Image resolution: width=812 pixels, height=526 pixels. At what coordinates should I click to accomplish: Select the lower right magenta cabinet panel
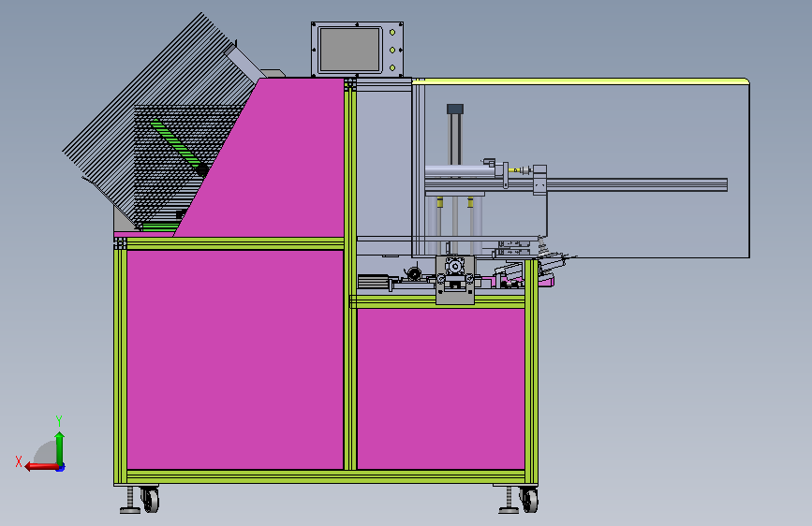pos(441,388)
